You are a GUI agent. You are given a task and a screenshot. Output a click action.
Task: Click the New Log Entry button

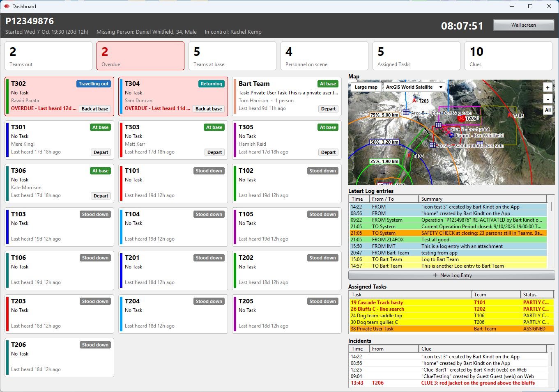click(452, 275)
